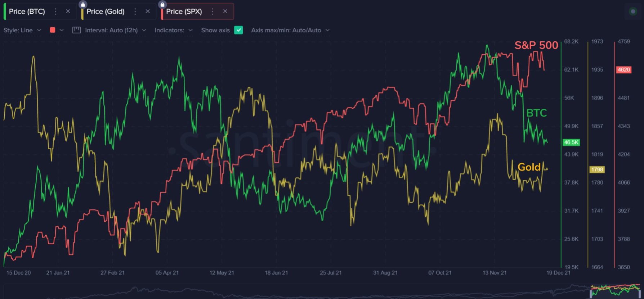Click the interval ruler icon

76,30
